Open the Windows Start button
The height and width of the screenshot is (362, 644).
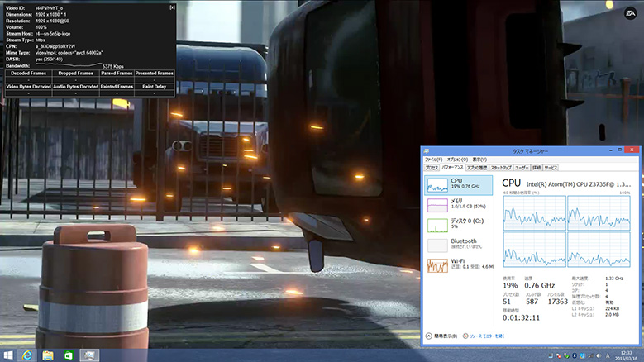pos(7,355)
